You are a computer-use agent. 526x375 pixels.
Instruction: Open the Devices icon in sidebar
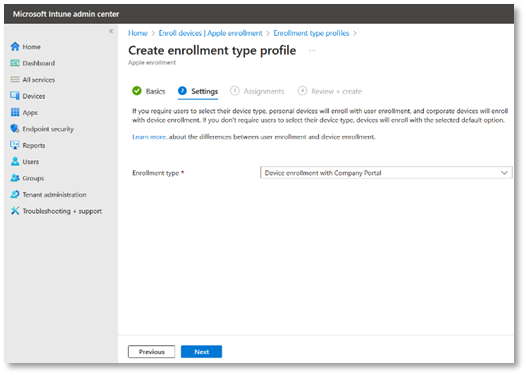click(x=15, y=96)
